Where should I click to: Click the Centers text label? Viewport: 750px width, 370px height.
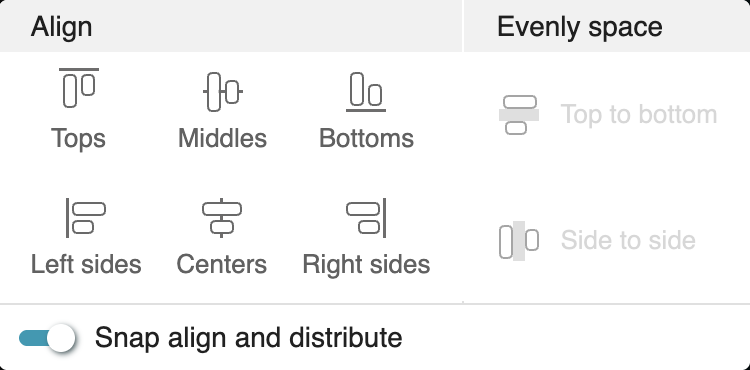pyautogui.click(x=221, y=264)
